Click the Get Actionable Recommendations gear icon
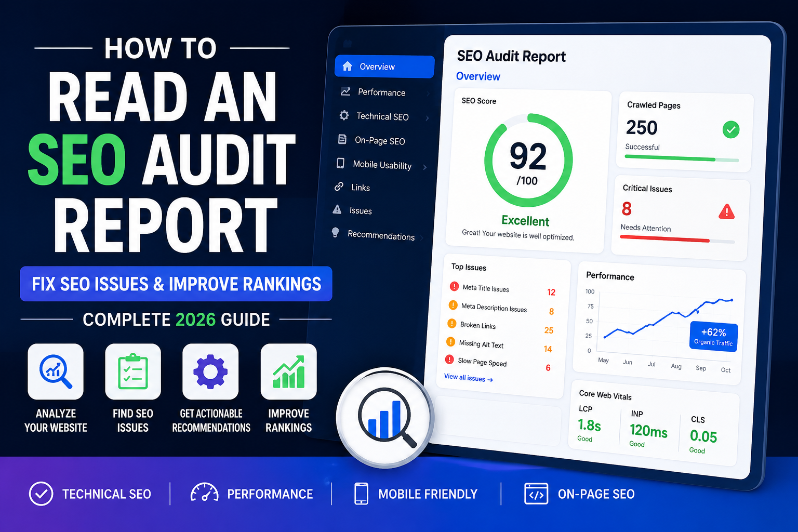 pyautogui.click(x=210, y=371)
